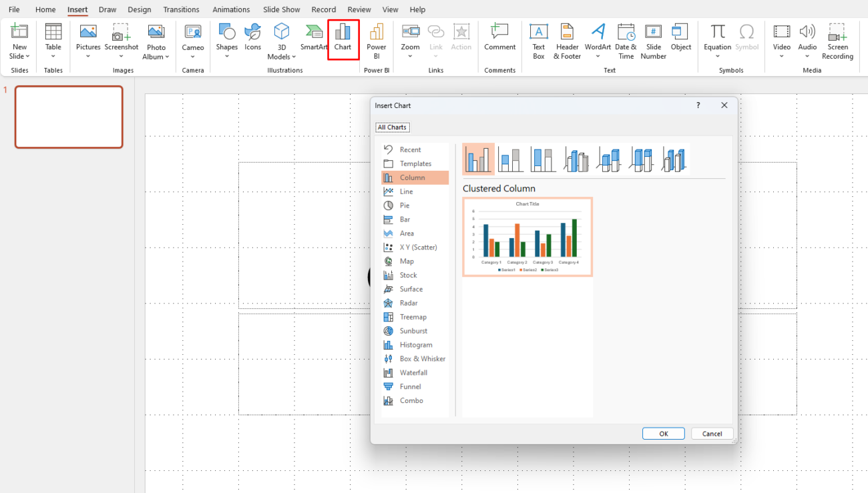Image resolution: width=868 pixels, height=493 pixels.
Task: Expand the Video dropdown arrow
Action: (x=782, y=57)
